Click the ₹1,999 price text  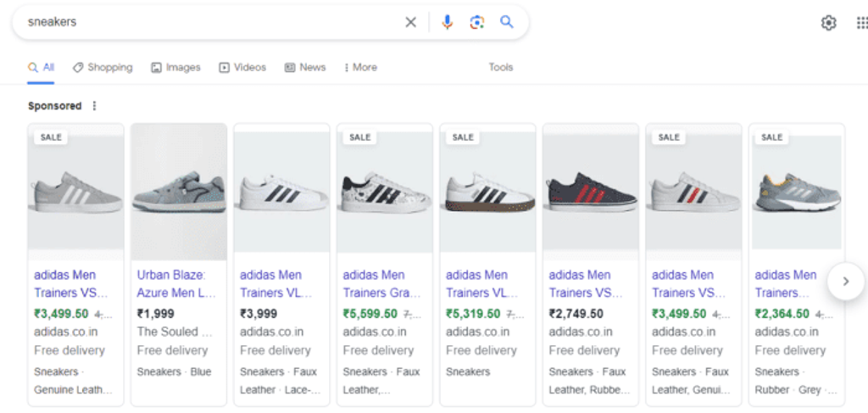click(156, 314)
